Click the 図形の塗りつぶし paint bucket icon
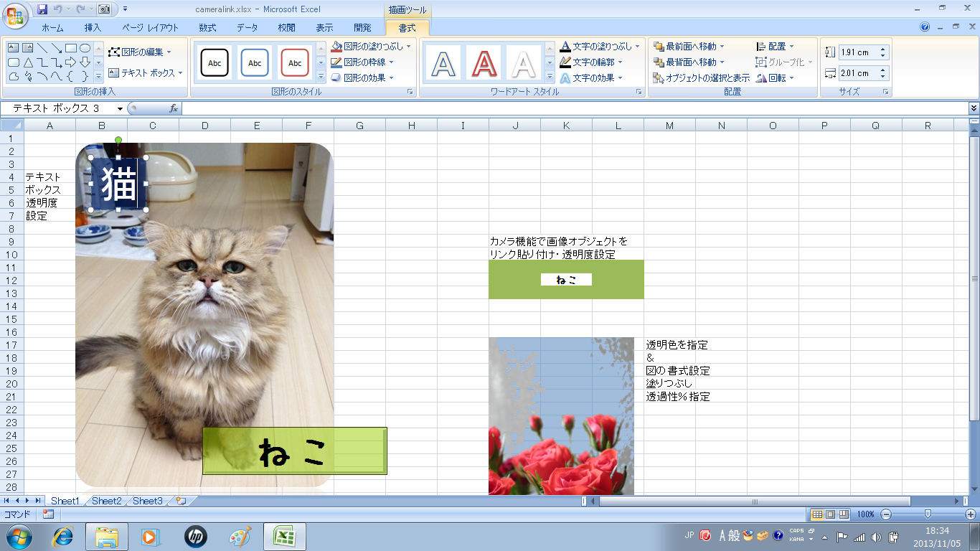The width and height of the screenshot is (980, 551). [336, 46]
